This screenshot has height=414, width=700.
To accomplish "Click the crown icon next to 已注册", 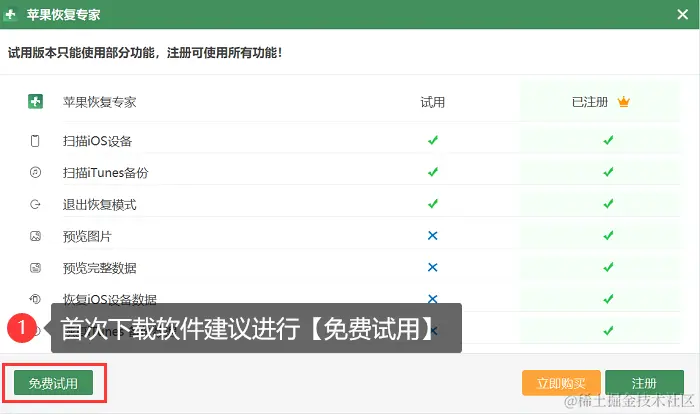I will 624,102.
